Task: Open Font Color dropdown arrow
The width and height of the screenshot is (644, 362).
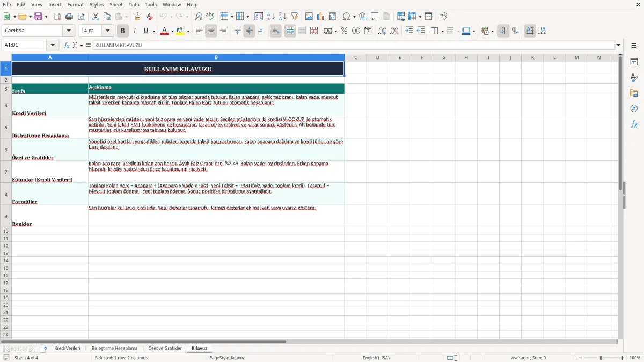Action: [x=172, y=31]
